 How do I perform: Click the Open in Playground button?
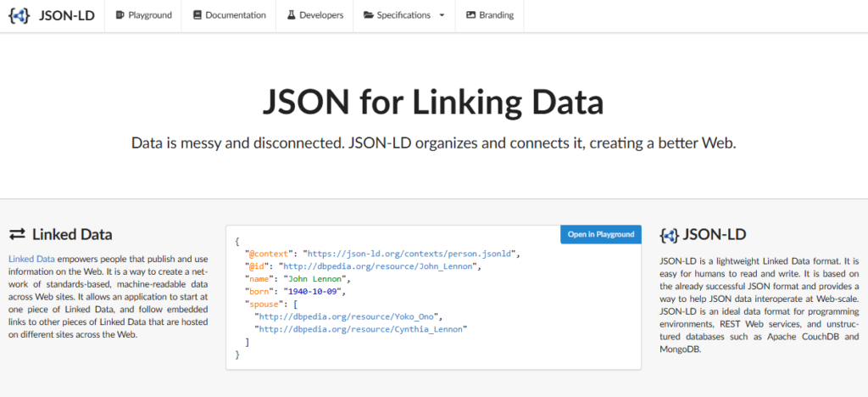(x=601, y=234)
